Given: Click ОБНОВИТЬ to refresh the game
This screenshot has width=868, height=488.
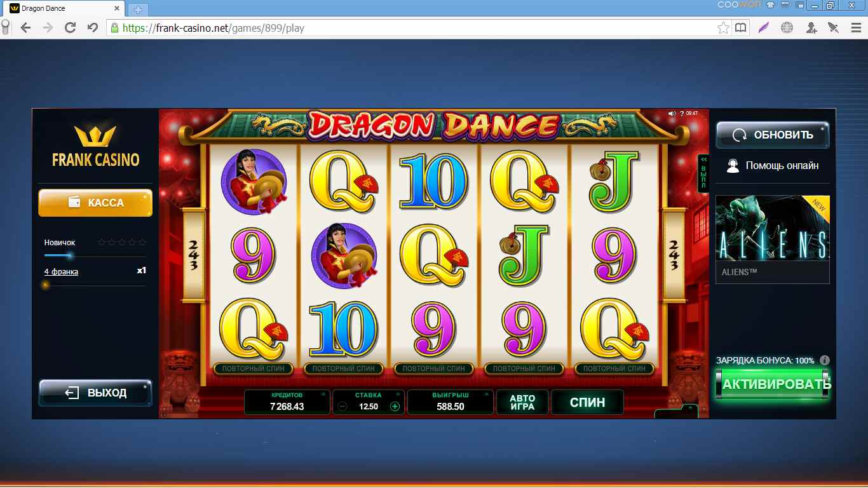Looking at the screenshot, I should tap(773, 135).
